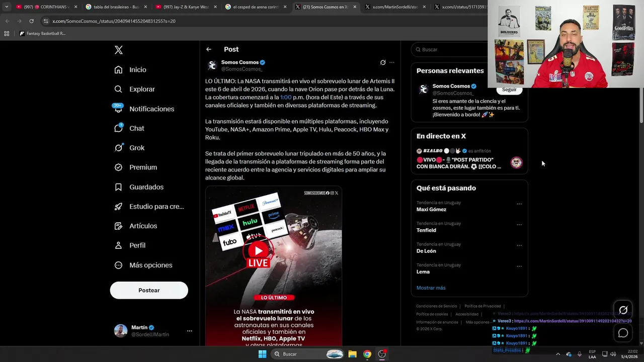This screenshot has height=362, width=644.
Task: Open Chrome from taskbar
Action: coord(367,354)
